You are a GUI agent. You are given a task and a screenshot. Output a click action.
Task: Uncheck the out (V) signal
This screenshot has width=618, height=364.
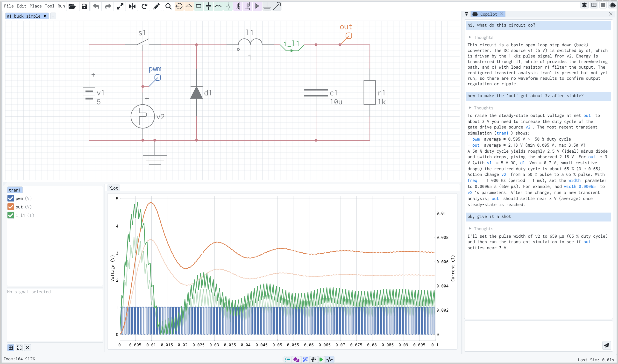pos(11,207)
